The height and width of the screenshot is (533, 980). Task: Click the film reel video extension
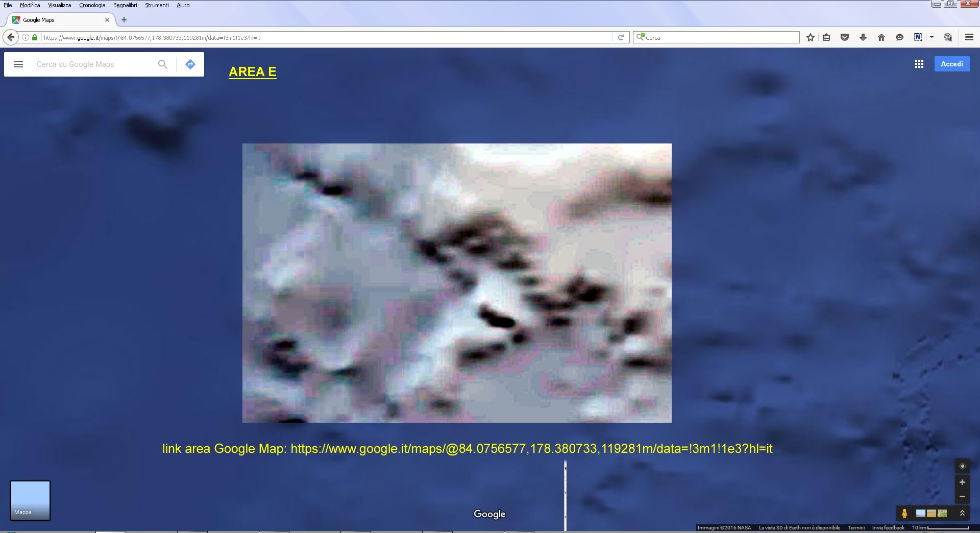(948, 37)
